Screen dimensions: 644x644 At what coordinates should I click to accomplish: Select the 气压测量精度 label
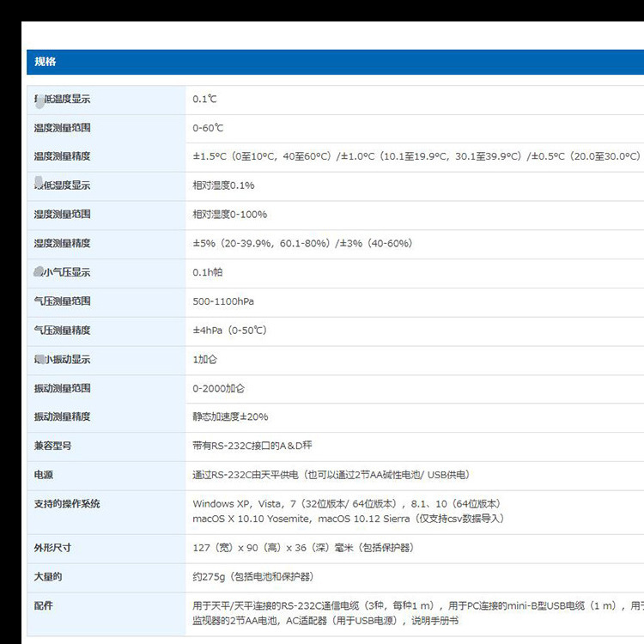pos(62,331)
